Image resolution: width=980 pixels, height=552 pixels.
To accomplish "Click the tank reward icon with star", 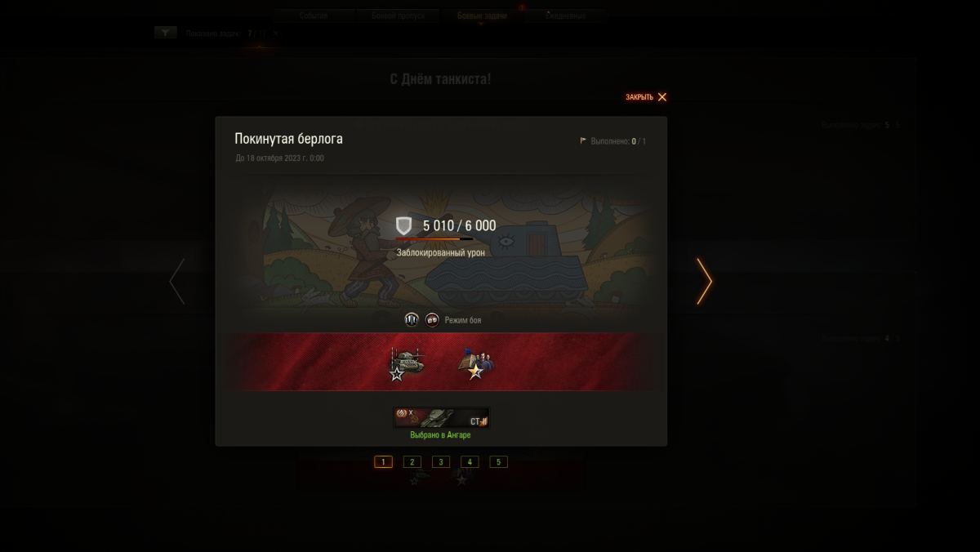I will click(x=407, y=364).
